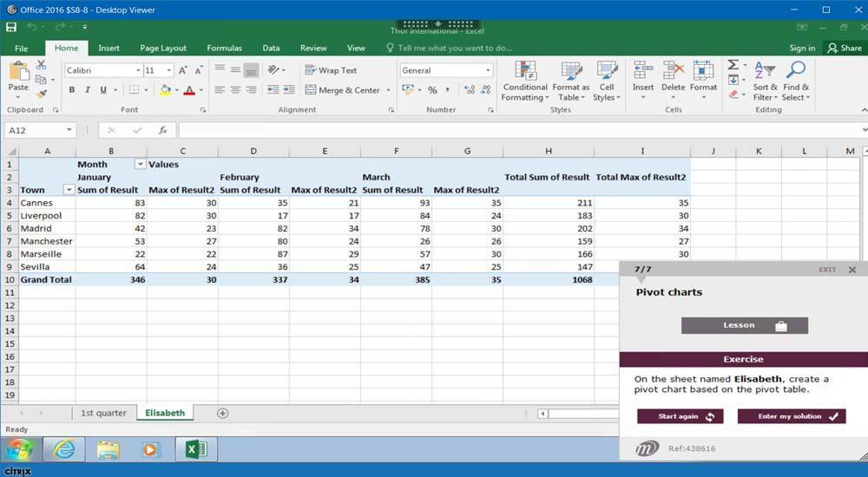
Task: Click the AutoSum sigma icon
Action: pyautogui.click(x=733, y=65)
